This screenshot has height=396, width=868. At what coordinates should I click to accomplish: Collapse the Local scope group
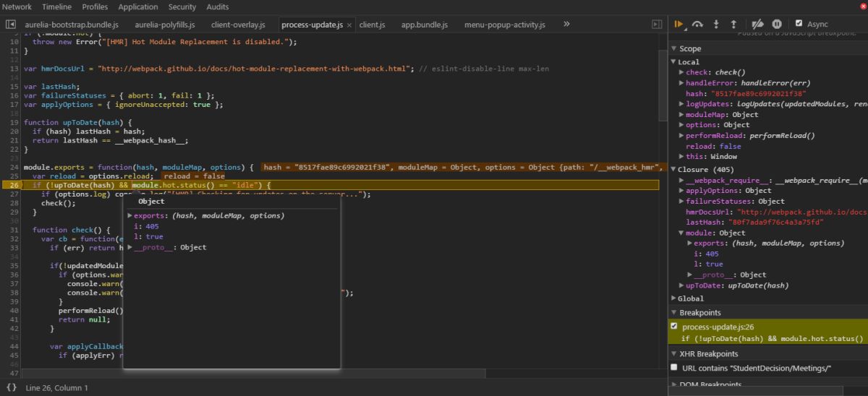click(x=674, y=62)
